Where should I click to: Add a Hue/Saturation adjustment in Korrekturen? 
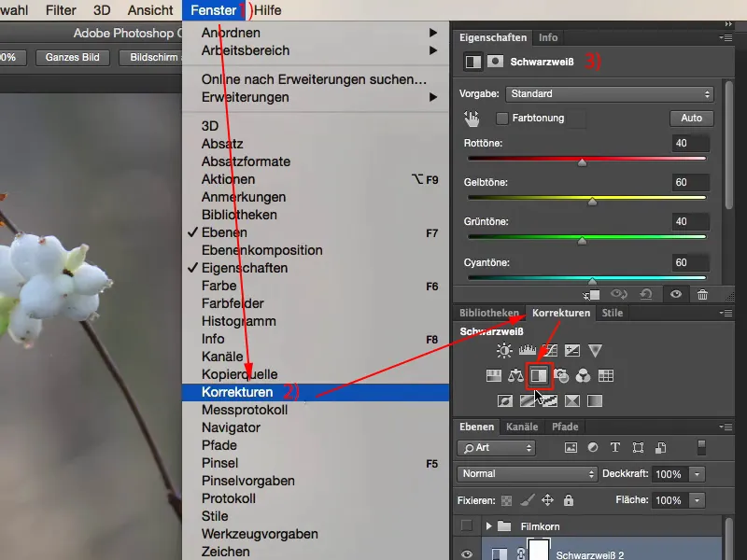click(494, 376)
